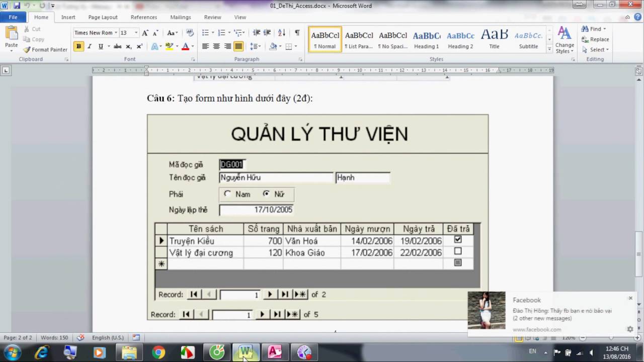Open the Font dialog launcher
This screenshot has width=644, height=362.
tap(193, 59)
